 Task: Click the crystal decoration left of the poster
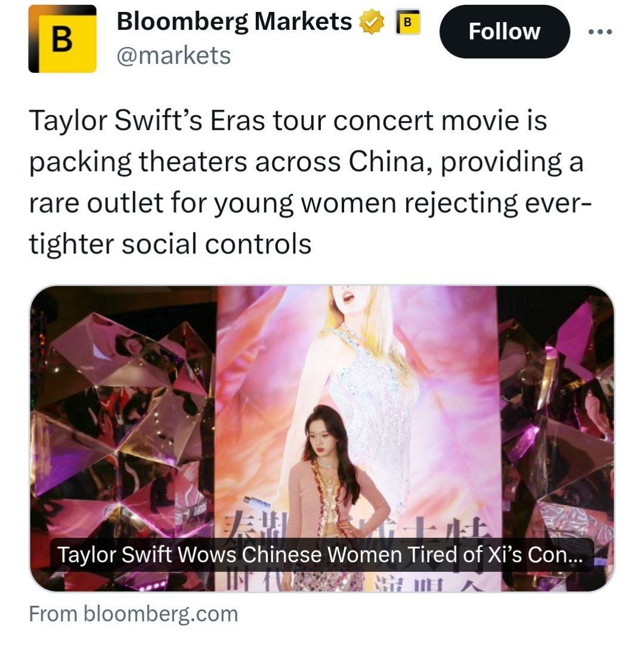(x=119, y=417)
